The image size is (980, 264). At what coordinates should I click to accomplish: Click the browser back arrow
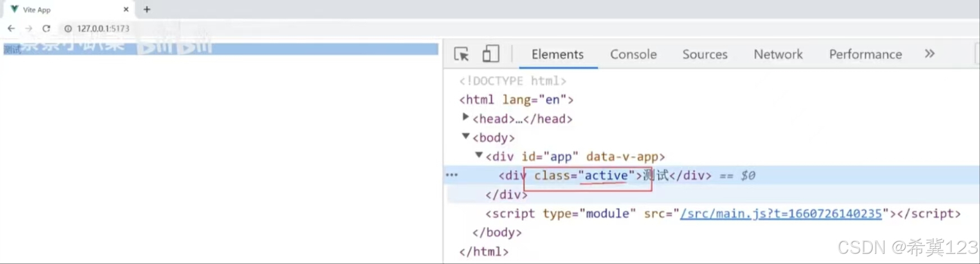[x=11, y=28]
